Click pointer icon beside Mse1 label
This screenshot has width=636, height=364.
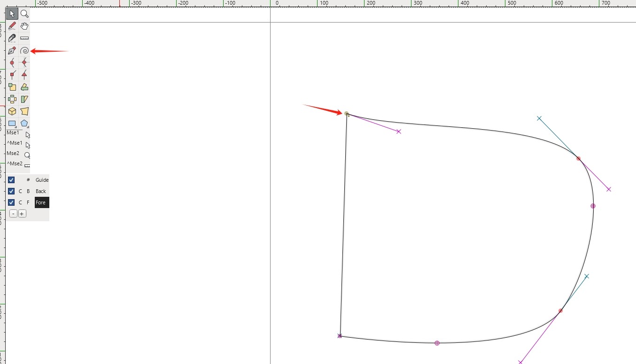(x=27, y=134)
